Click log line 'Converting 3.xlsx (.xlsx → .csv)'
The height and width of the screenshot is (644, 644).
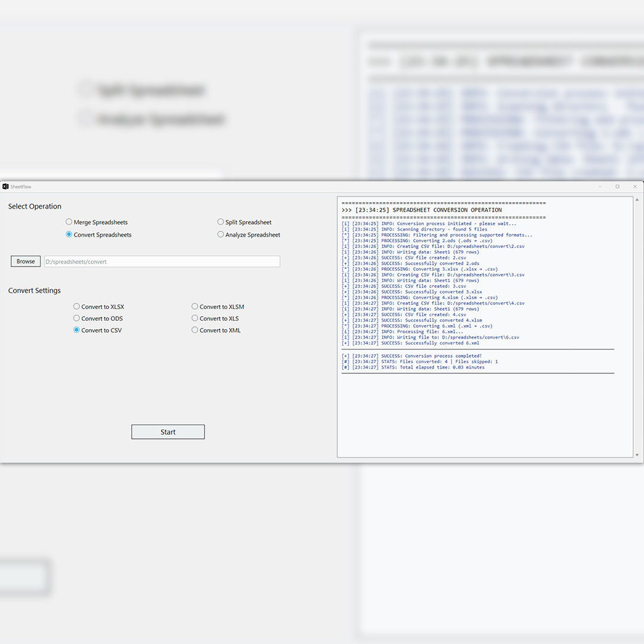420,270
